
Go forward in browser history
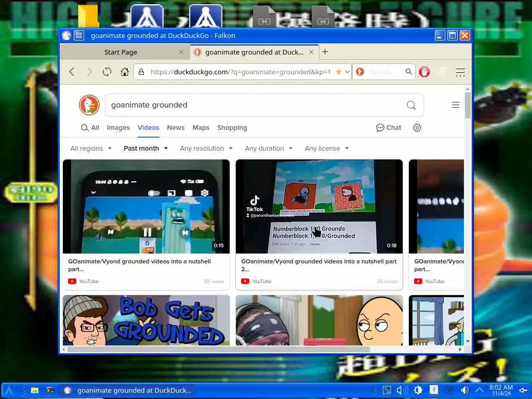89,72
